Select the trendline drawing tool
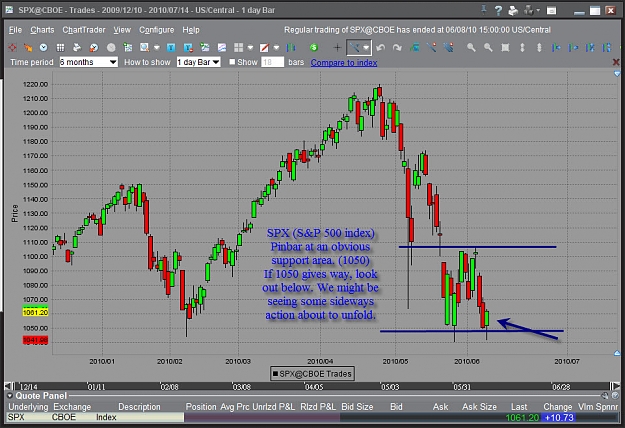Image resolution: width=625 pixels, height=428 pixels. pyautogui.click(x=354, y=48)
